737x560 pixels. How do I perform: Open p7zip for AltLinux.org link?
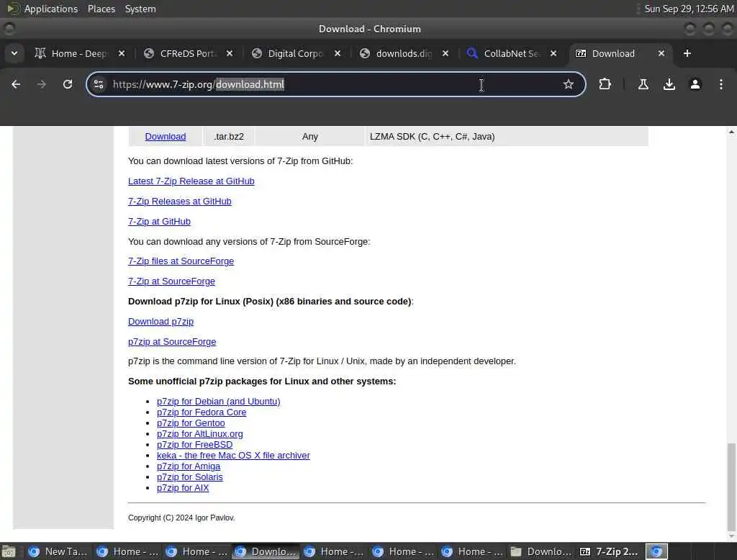[x=200, y=434]
